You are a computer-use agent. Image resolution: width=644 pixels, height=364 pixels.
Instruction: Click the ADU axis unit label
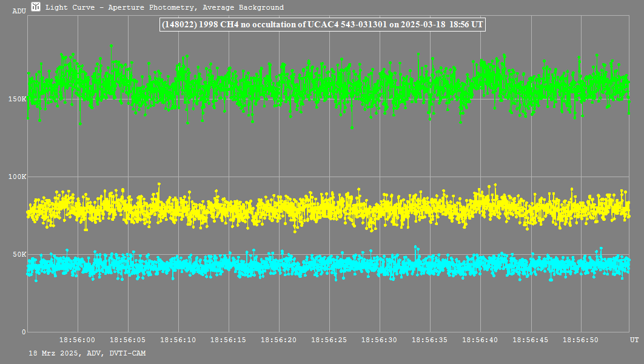[19, 11]
